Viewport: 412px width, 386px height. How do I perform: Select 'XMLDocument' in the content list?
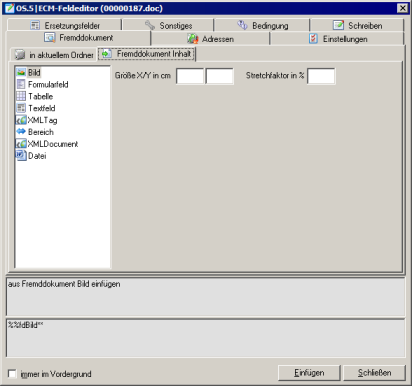(53, 144)
